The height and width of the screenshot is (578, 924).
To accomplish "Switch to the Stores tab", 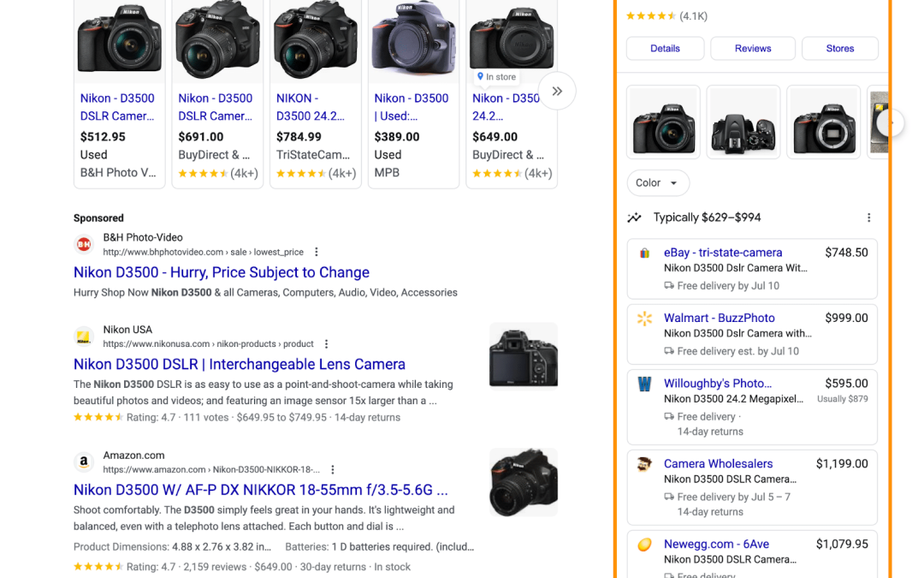I will [x=840, y=48].
